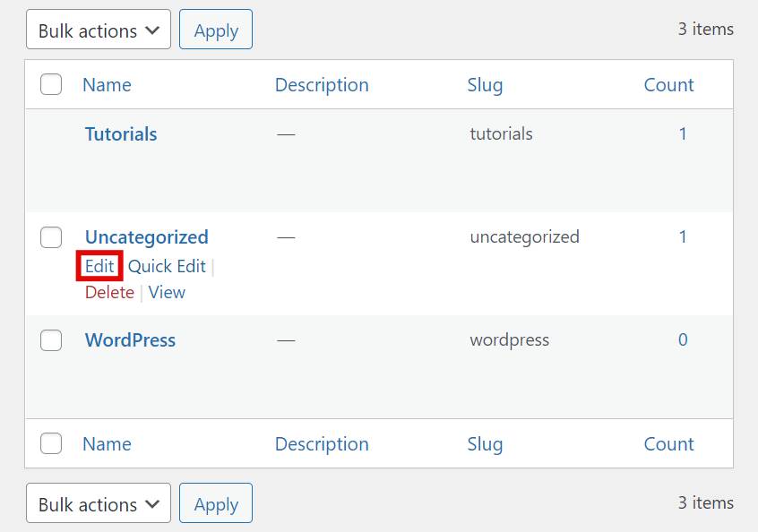The height and width of the screenshot is (532, 758).
Task: Sort by Slug in the footer row
Action: pyautogui.click(x=485, y=444)
